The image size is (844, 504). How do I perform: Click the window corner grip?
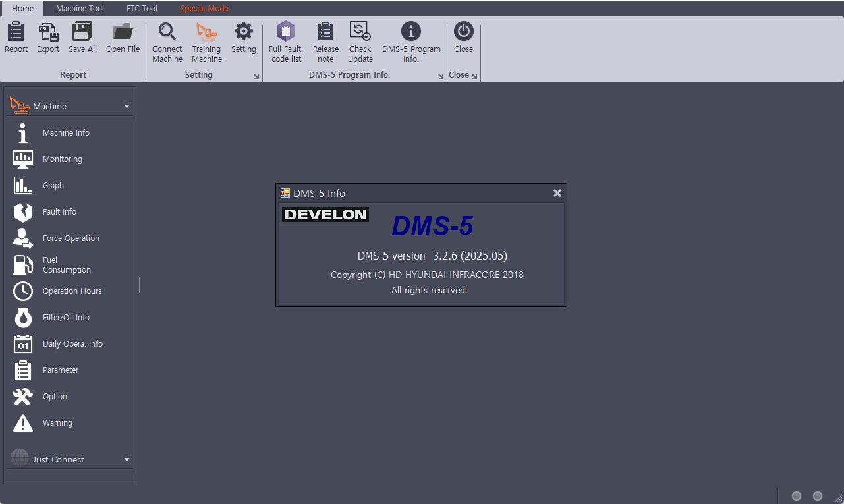(x=838, y=498)
